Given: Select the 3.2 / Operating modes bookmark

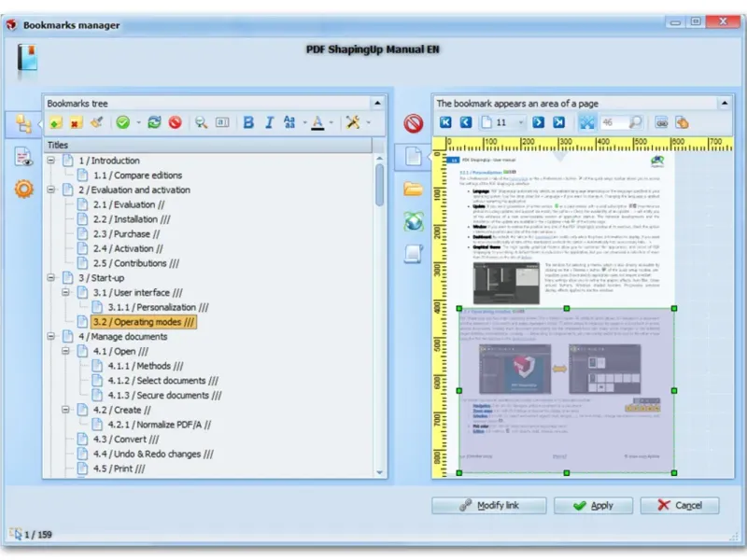Looking at the screenshot, I should (x=144, y=322).
